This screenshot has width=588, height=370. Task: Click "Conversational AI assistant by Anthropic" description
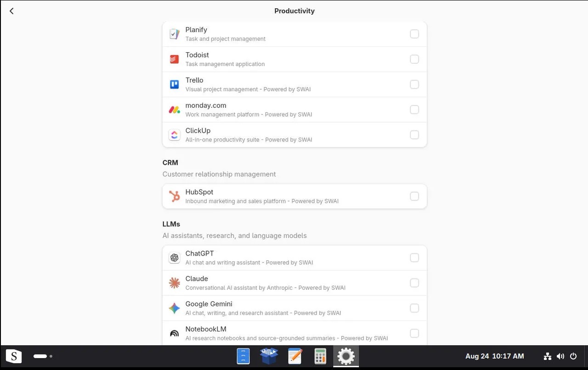pyautogui.click(x=239, y=288)
